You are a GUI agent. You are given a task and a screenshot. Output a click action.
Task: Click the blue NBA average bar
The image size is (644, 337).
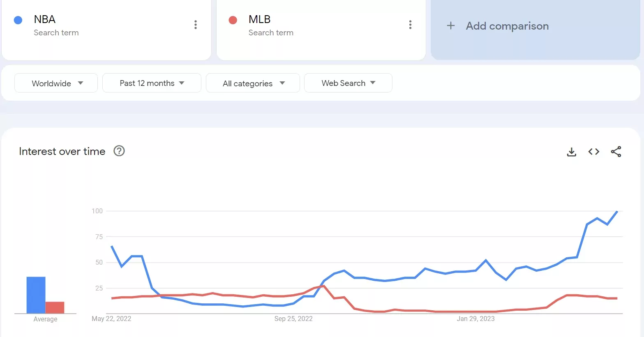[x=36, y=295]
